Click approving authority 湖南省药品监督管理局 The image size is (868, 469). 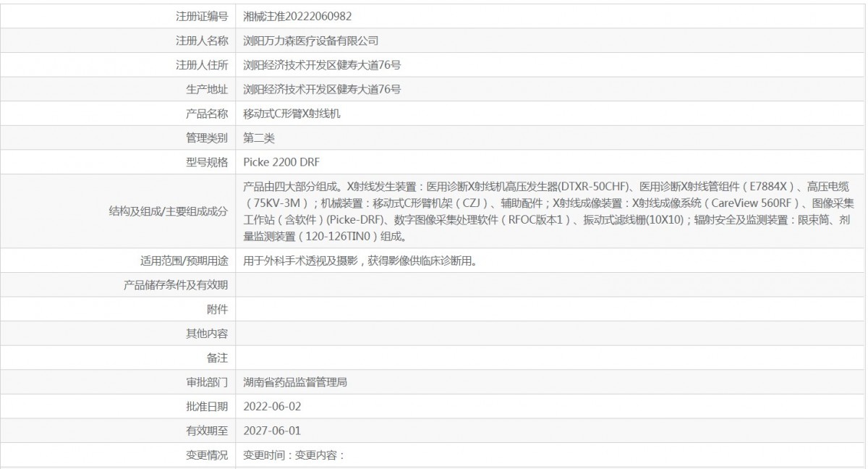coord(296,382)
